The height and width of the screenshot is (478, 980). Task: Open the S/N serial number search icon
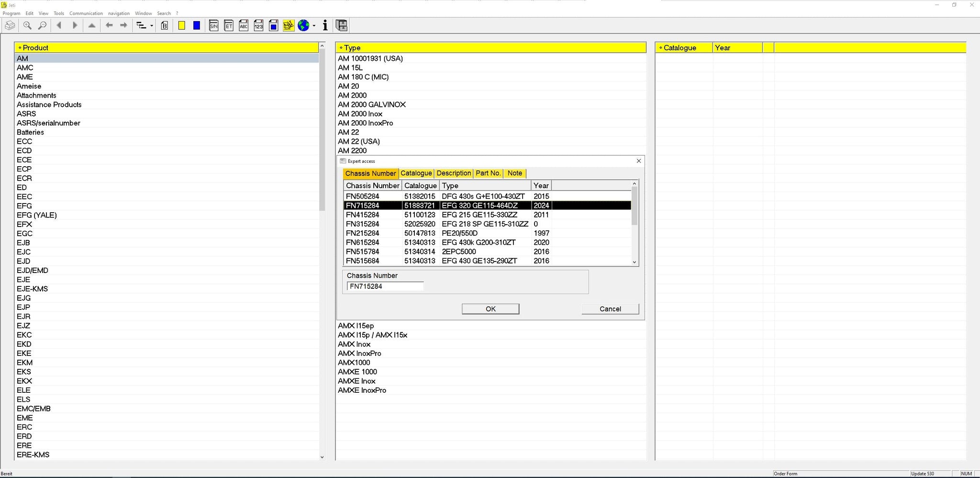[214, 26]
